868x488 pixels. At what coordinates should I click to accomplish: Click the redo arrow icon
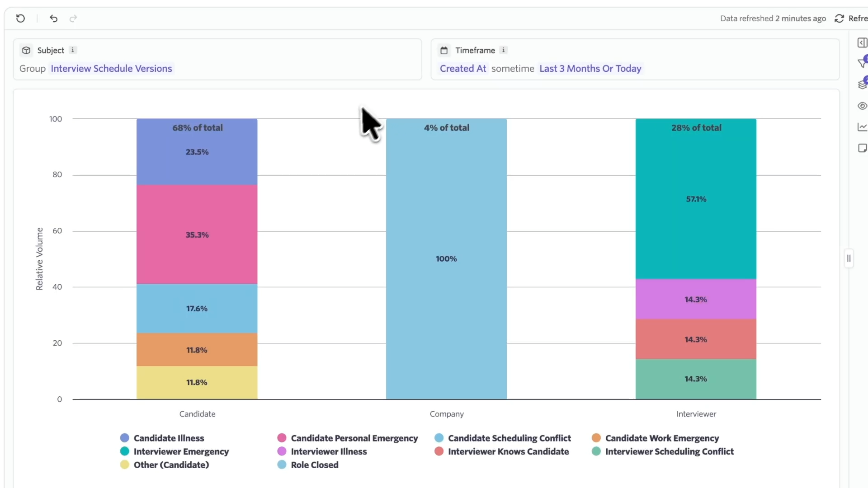tap(73, 19)
